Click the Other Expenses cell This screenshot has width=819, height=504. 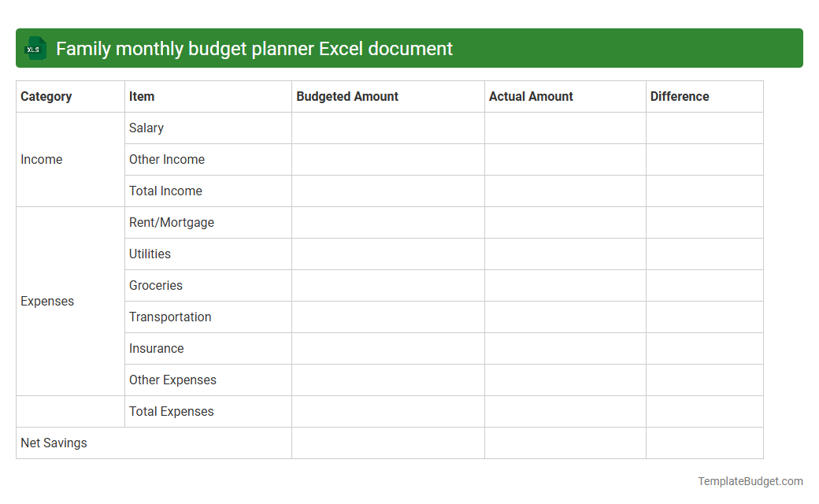pos(172,380)
